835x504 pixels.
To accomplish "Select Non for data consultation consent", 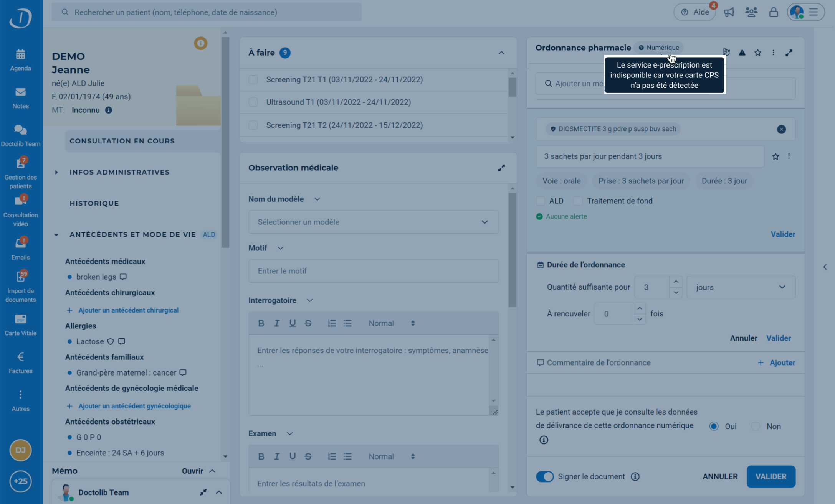I will pos(755,427).
